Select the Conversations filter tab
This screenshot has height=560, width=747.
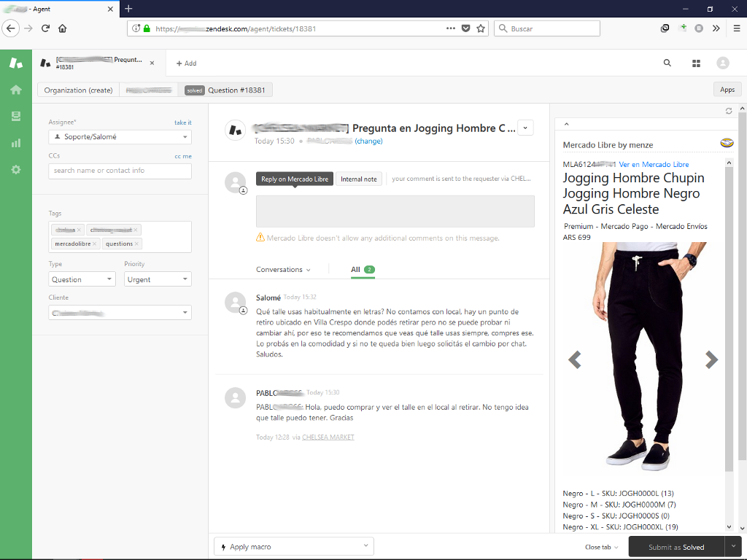coord(283,270)
